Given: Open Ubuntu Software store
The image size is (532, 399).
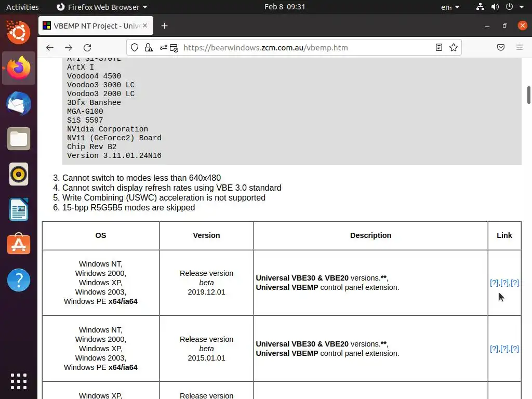Looking at the screenshot, I should coord(19,245).
